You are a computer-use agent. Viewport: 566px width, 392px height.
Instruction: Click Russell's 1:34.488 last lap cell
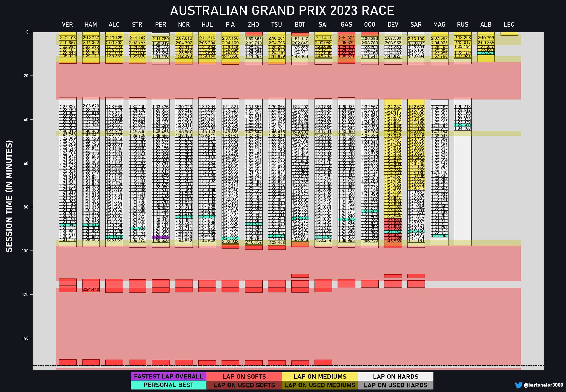(463, 128)
